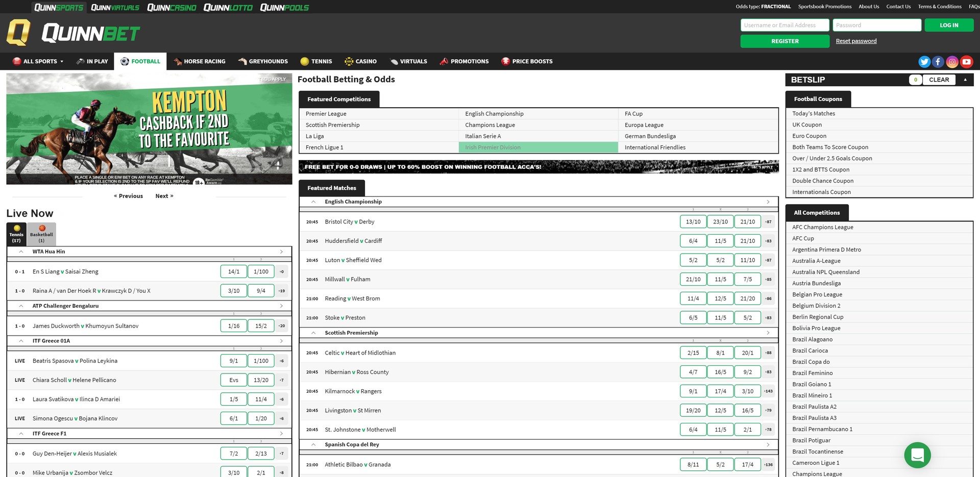Click the All Sports red icon
This screenshot has height=477, width=980.
pos(17,61)
